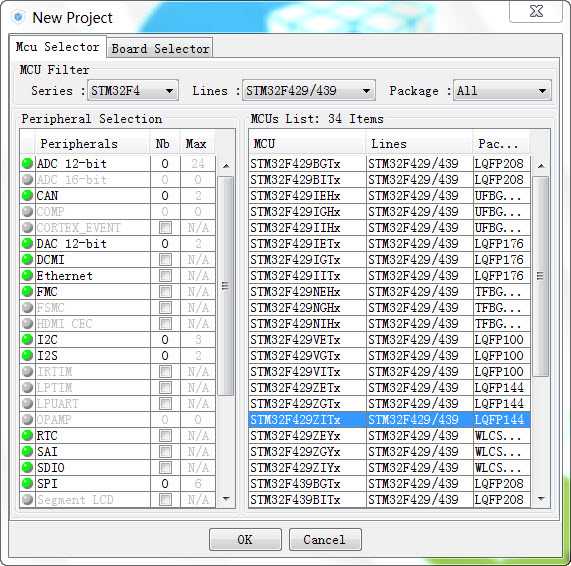
Task: Click the gray status dot beside LPUART
Action: [x=27, y=404]
